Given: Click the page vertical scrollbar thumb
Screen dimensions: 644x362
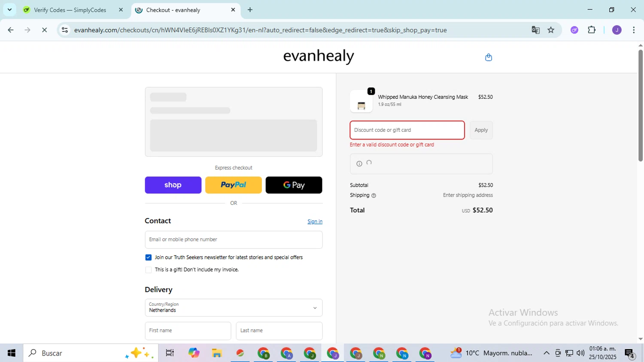Looking at the screenshot, I should [640, 105].
